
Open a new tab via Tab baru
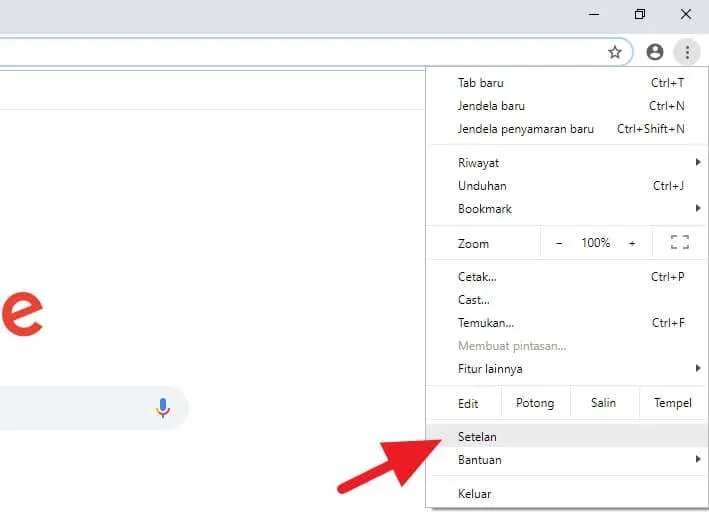(x=567, y=83)
